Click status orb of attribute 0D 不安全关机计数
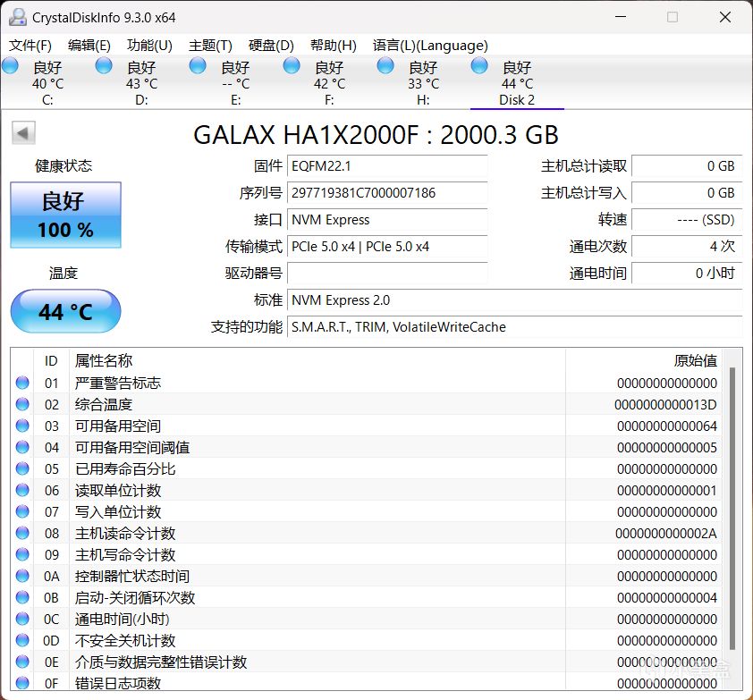Viewport: 753px width, 700px height. click(22, 640)
